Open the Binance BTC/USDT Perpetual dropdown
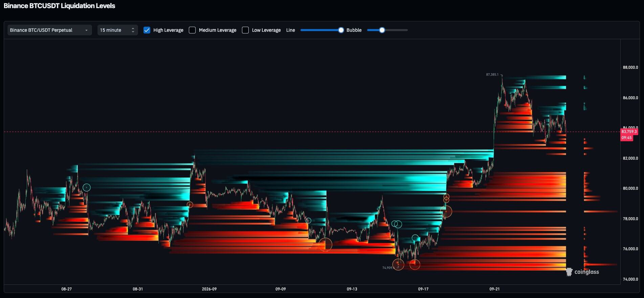 (49, 30)
